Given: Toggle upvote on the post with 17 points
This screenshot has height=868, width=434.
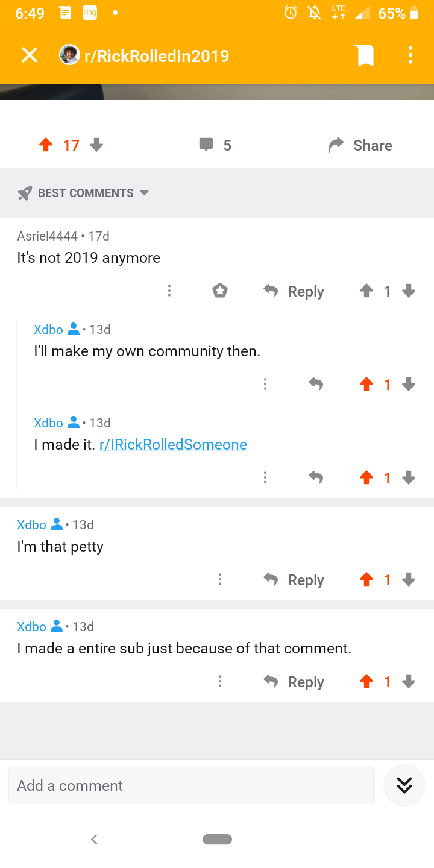Looking at the screenshot, I should (46, 145).
